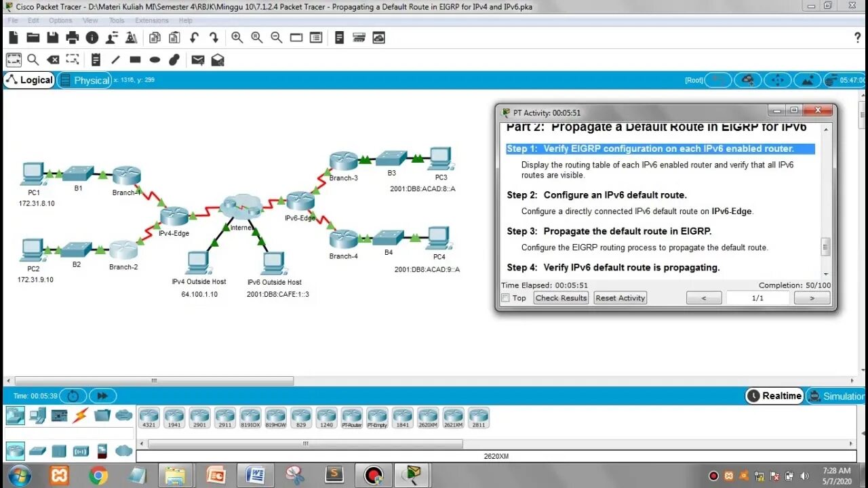Open the Network Information icon
The image size is (868, 488).
pyautogui.click(x=92, y=37)
